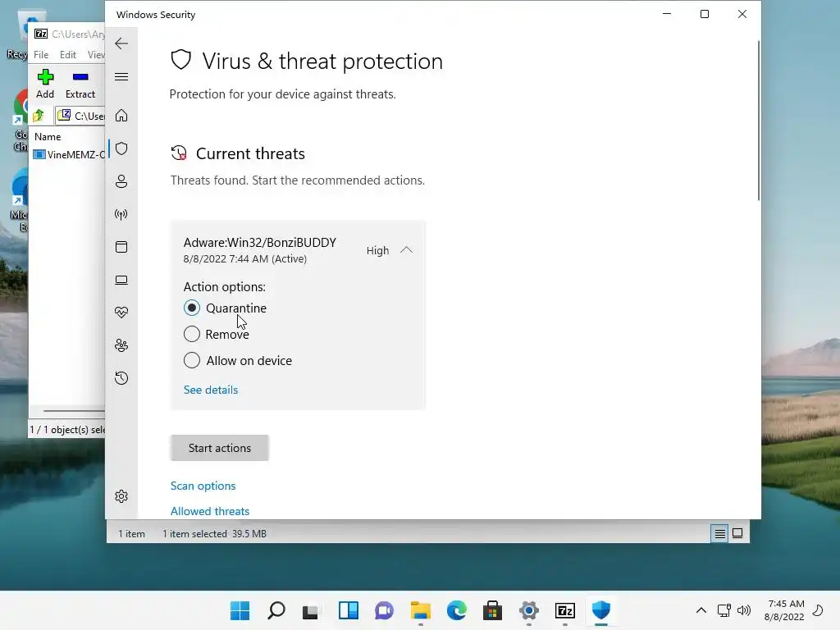Open the View menu in 7-Zip
This screenshot has width=840, height=630.
pos(96,55)
